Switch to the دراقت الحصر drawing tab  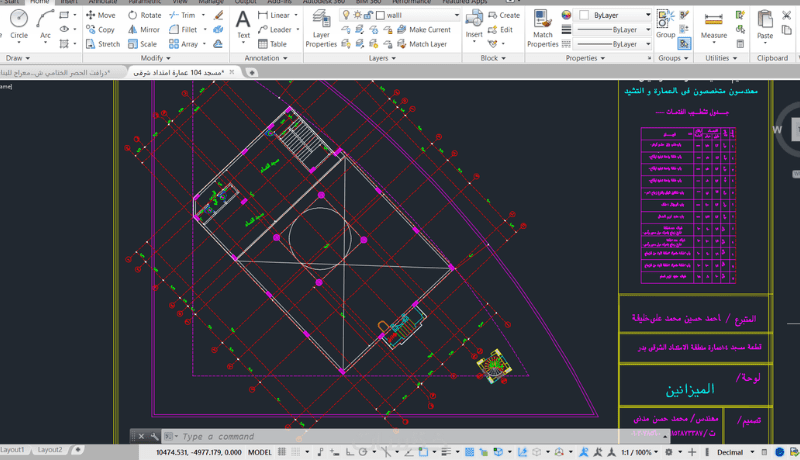pos(55,72)
